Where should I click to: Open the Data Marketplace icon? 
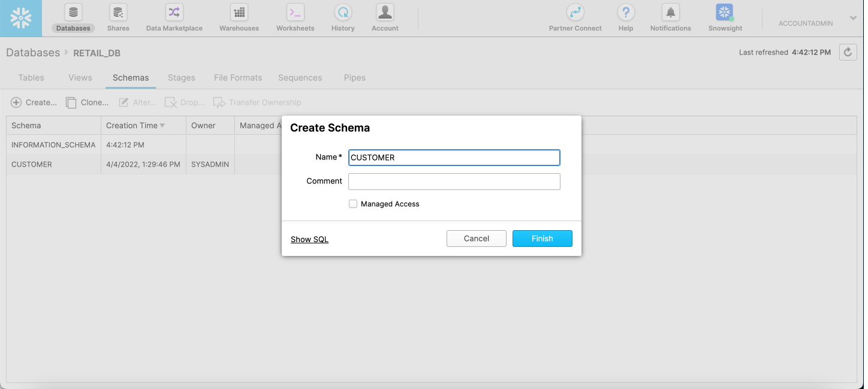click(174, 13)
